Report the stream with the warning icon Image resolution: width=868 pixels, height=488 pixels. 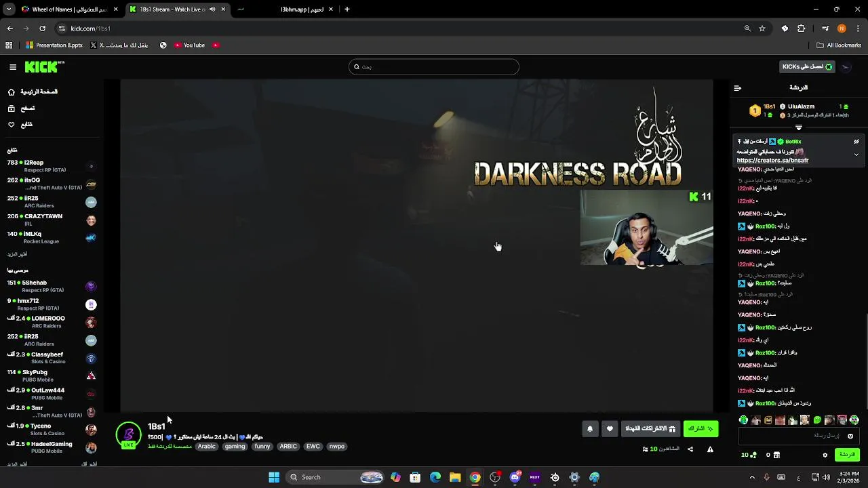(x=710, y=449)
